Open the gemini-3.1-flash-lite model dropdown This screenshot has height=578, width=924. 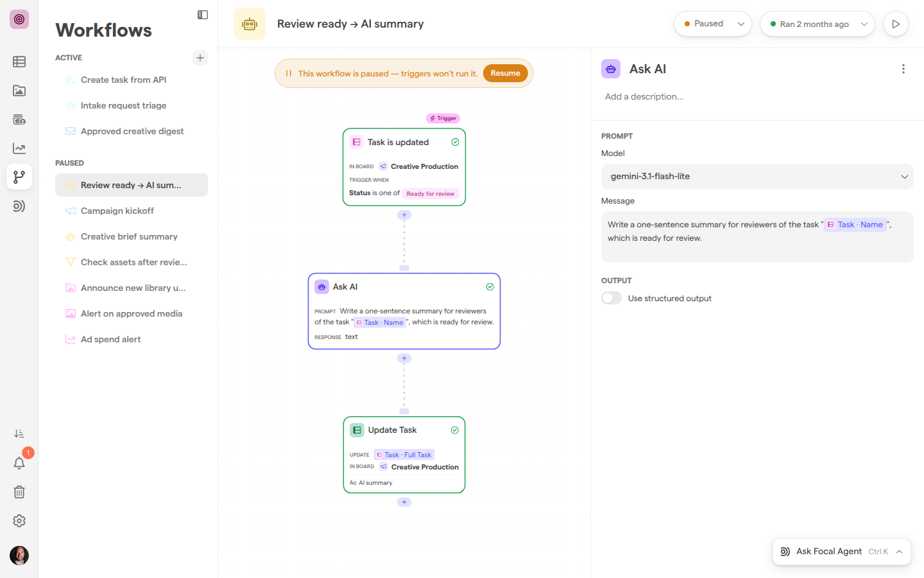coord(757,177)
